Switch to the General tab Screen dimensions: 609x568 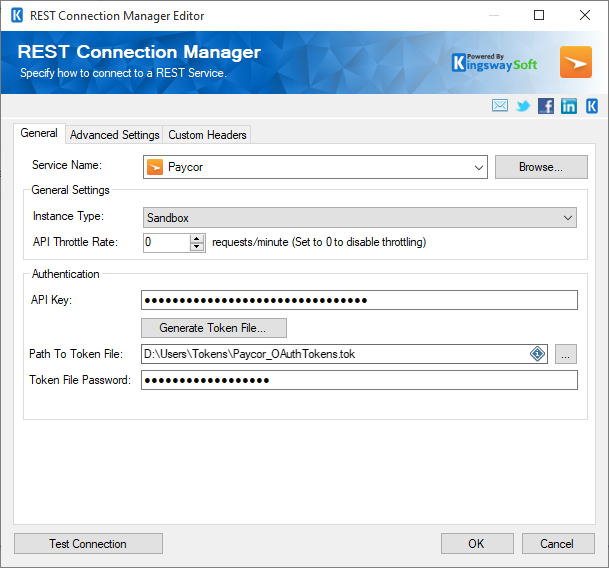(39, 133)
